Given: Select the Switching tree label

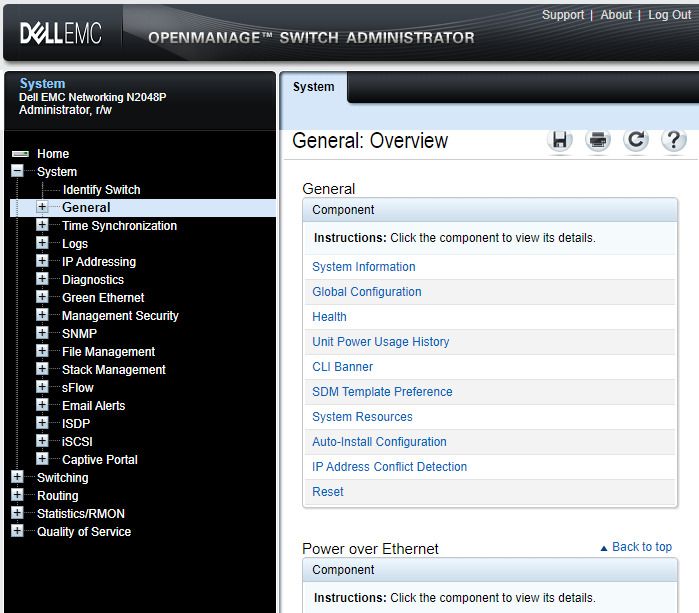Looking at the screenshot, I should pos(63,477).
